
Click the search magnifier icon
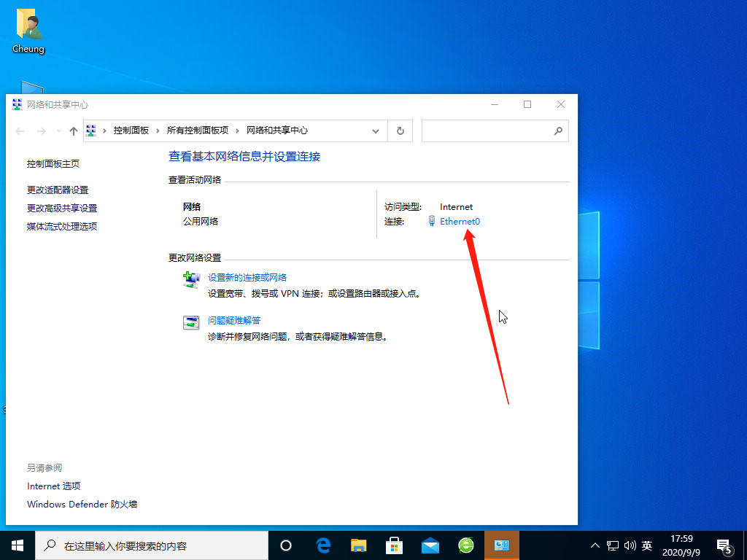558,131
